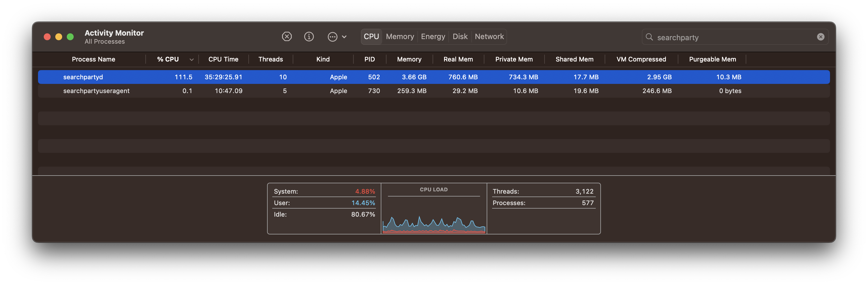Sort by VM Compressed column
The width and height of the screenshot is (868, 285).
coord(641,59)
